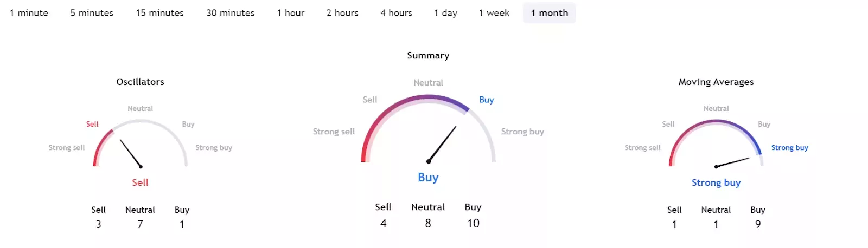
Task: Switch to the 5 minutes timeframe
Action: [x=92, y=13]
